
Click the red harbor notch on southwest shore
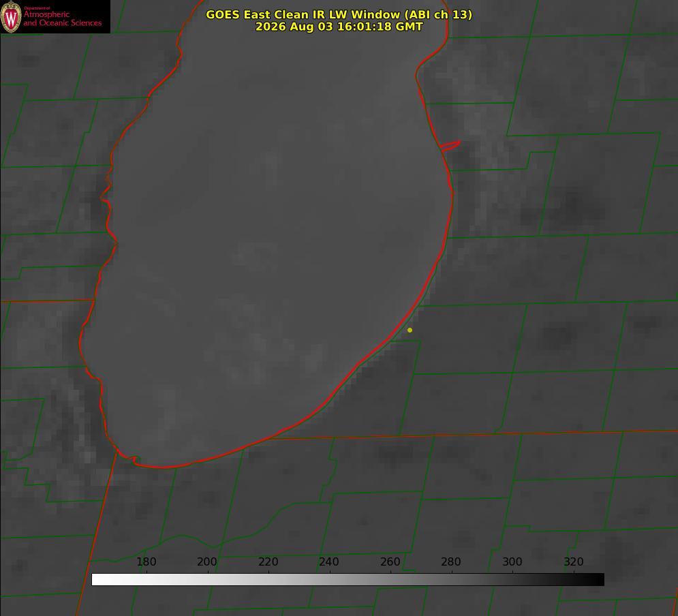click(x=134, y=459)
